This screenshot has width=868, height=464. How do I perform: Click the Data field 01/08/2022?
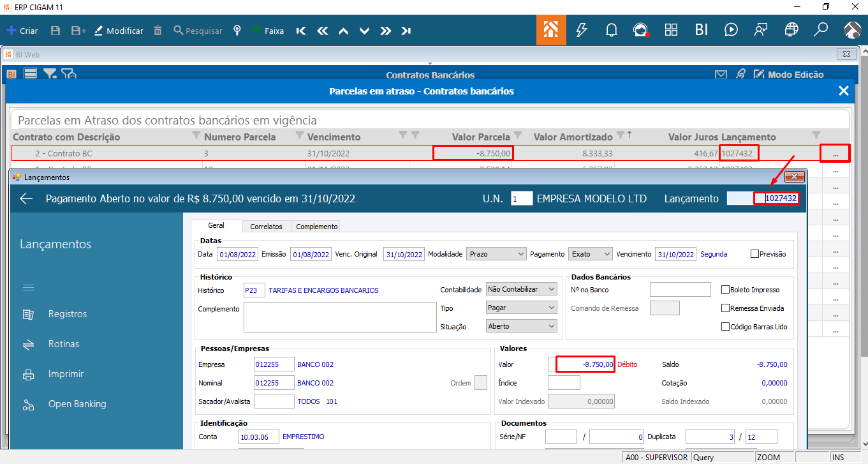(237, 253)
